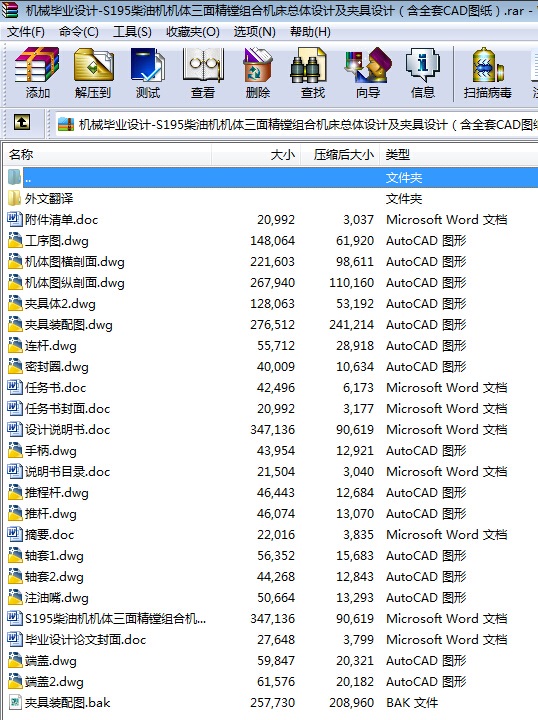Select file 任务书封面.doc

pos(67,408)
